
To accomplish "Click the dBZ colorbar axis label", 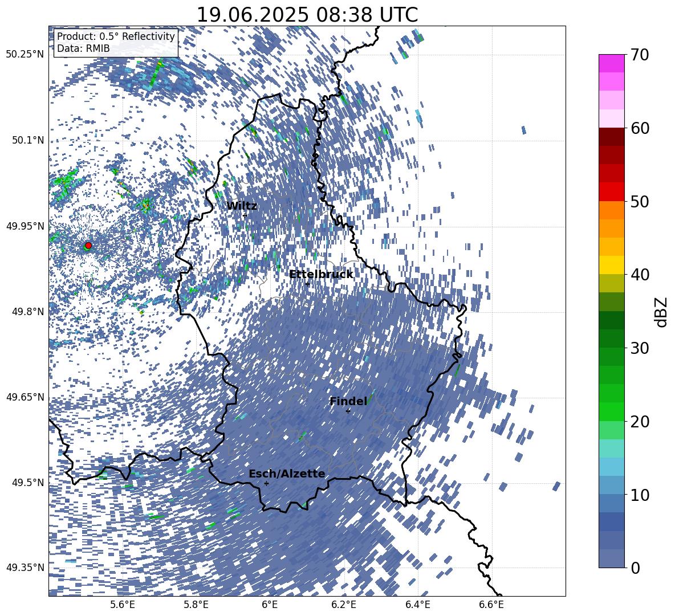I will click(x=662, y=312).
